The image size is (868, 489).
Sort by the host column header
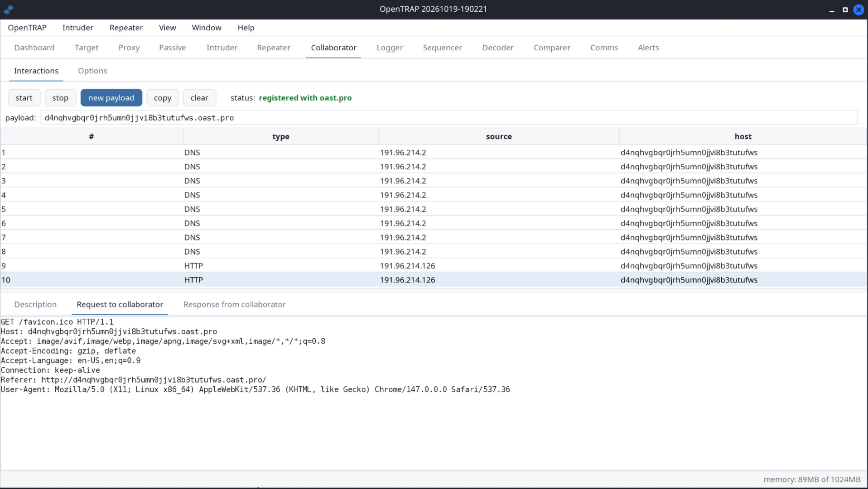click(743, 136)
